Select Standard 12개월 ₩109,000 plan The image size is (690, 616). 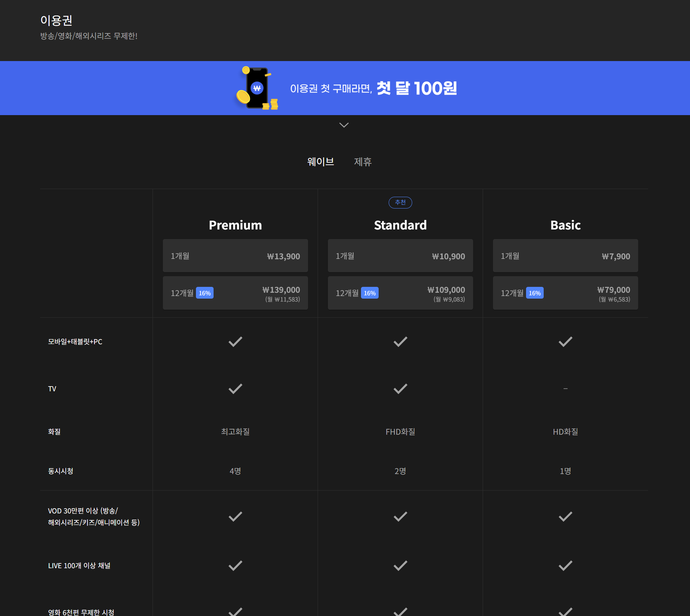[x=400, y=293]
